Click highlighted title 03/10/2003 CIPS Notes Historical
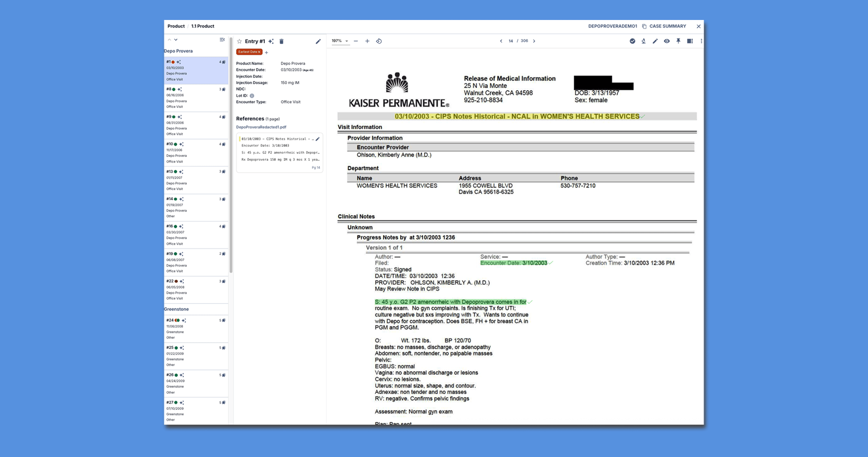This screenshot has width=868, height=457. point(517,116)
